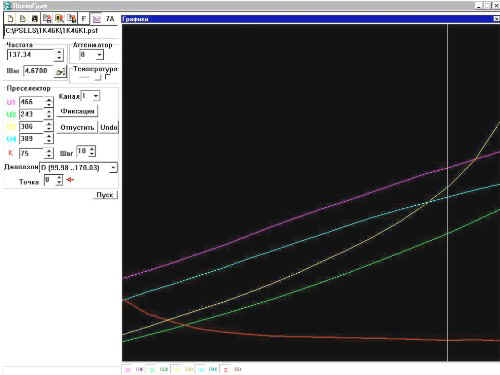Click the F toolbar button
This screenshot has width=500, height=375.
coord(84,19)
